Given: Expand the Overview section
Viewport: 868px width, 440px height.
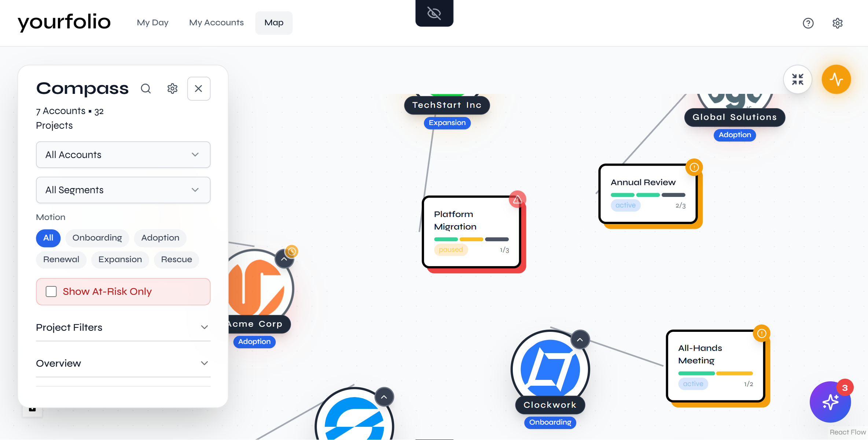Looking at the screenshot, I should (x=123, y=363).
